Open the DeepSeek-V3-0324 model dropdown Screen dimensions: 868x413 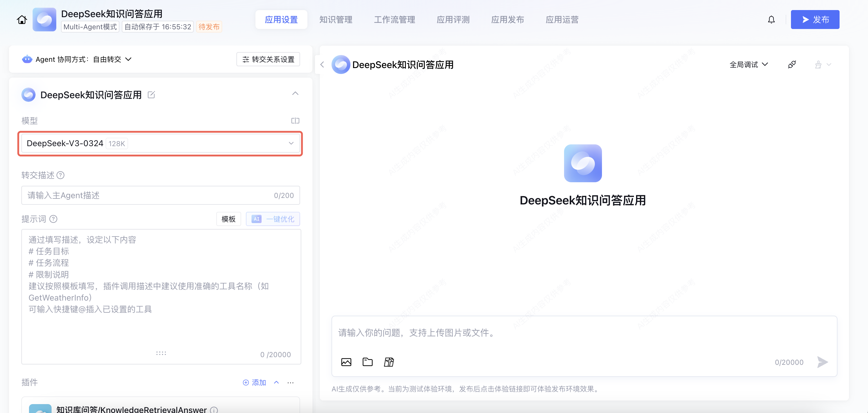click(x=160, y=143)
